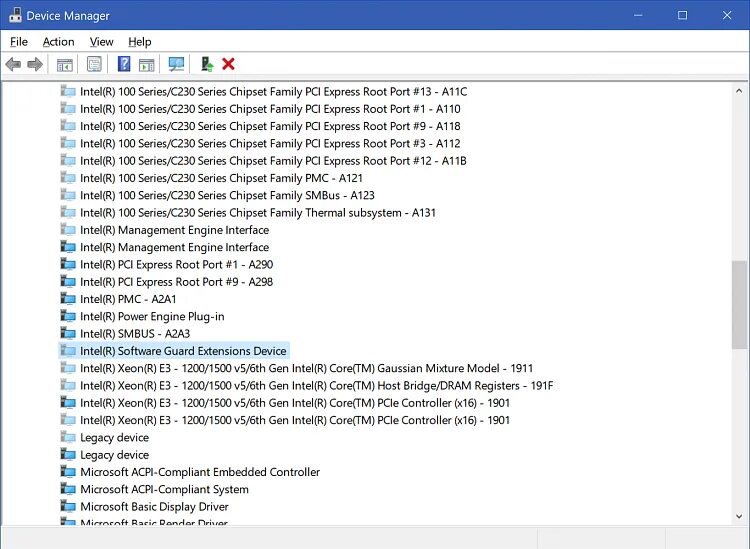The image size is (750, 549).
Task: Select Microsoft ACPI-Compliant Embedded Controller
Action: point(200,472)
